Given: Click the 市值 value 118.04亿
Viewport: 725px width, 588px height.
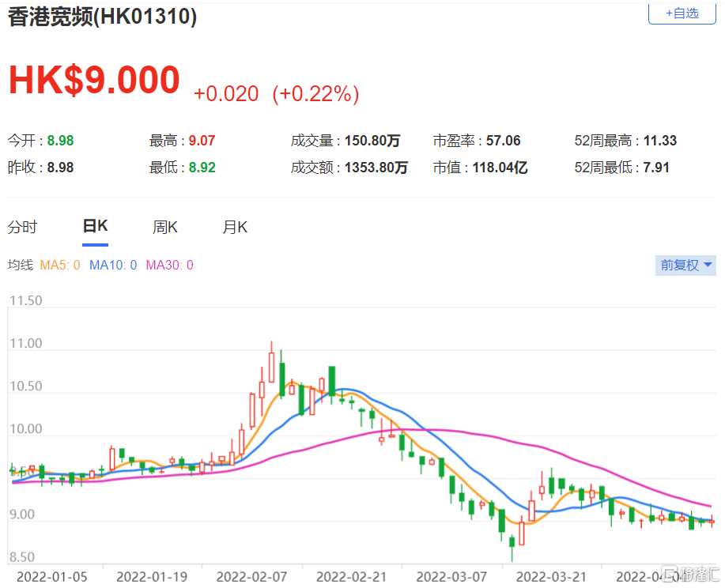Looking at the screenshot, I should pyautogui.click(x=500, y=168).
